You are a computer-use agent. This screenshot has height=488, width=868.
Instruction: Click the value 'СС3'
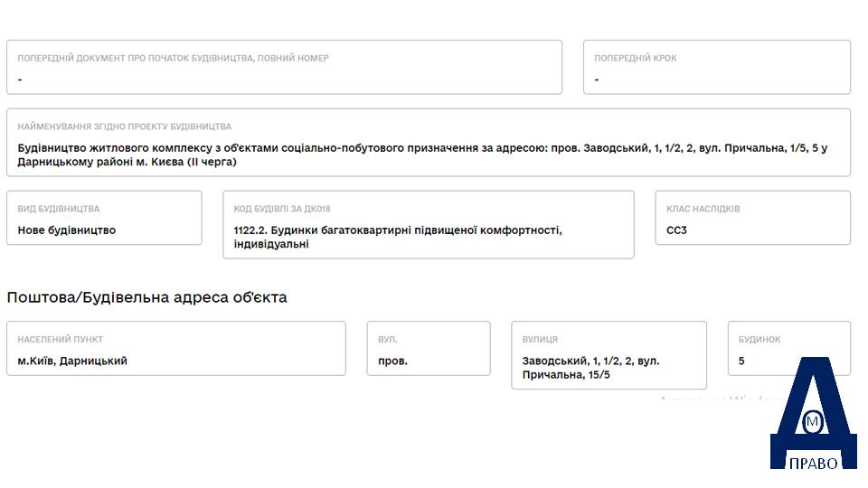676,230
